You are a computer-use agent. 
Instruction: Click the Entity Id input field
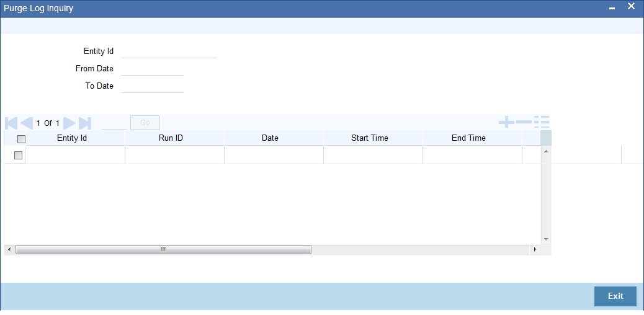pos(169,51)
